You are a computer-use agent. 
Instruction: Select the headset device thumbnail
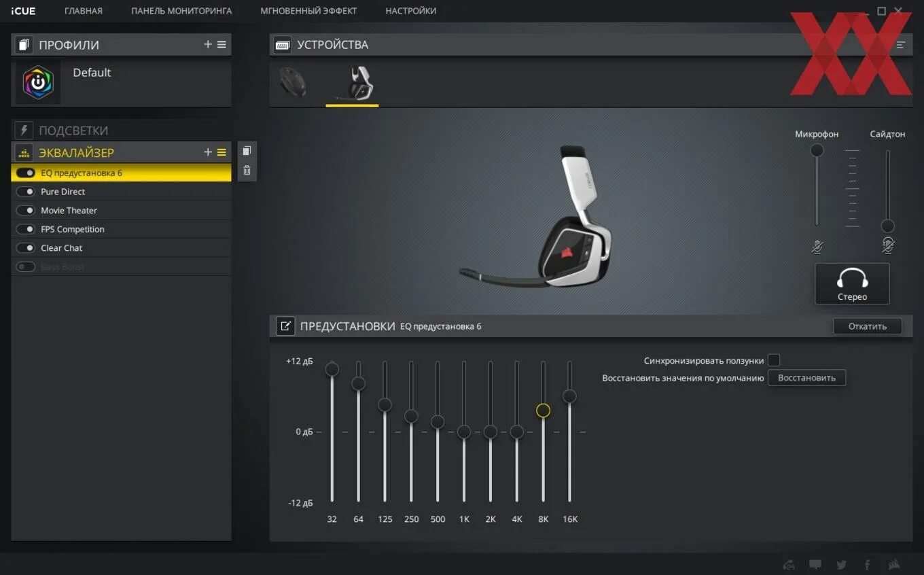352,84
